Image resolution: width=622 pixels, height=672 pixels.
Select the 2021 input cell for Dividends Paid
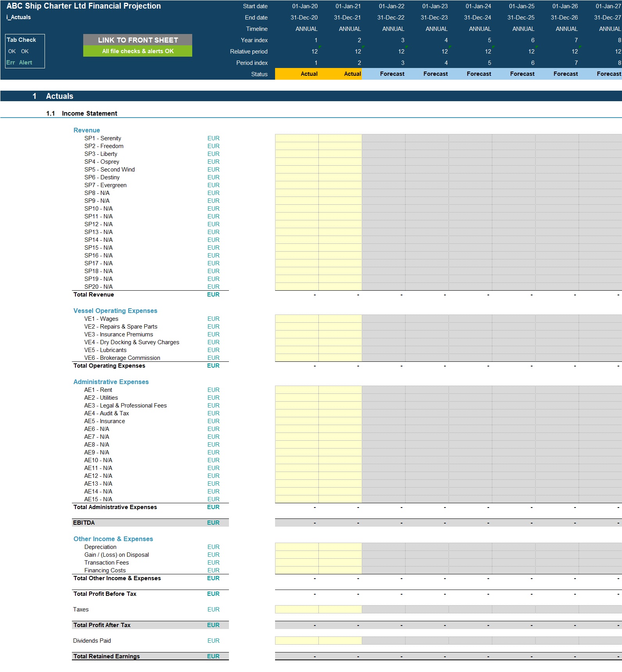click(340, 641)
